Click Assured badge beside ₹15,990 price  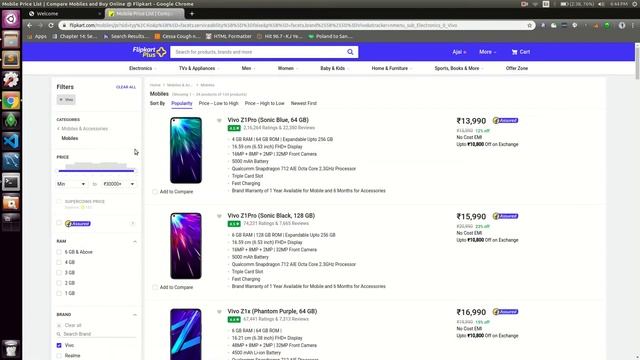[x=505, y=216]
